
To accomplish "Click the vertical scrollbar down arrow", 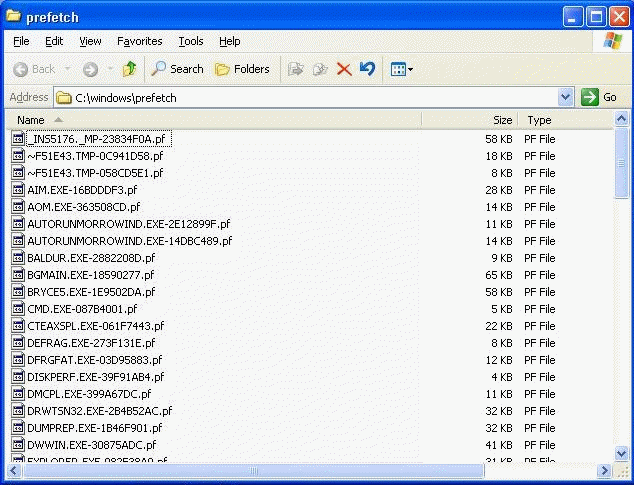I will point(621,453).
